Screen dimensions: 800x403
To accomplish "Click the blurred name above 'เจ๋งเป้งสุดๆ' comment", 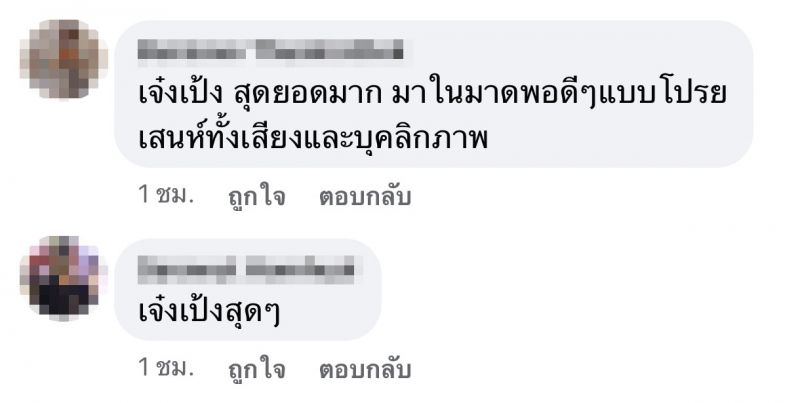I will 246,269.
